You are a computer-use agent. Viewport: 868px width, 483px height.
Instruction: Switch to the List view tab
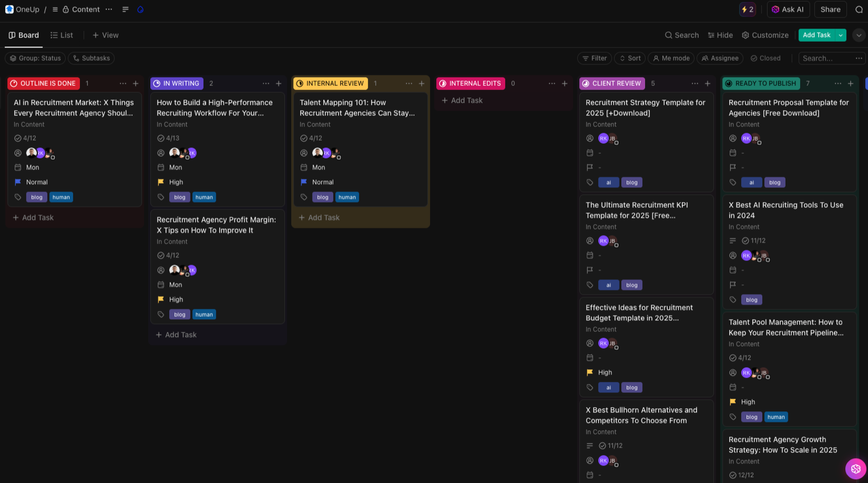pos(61,35)
